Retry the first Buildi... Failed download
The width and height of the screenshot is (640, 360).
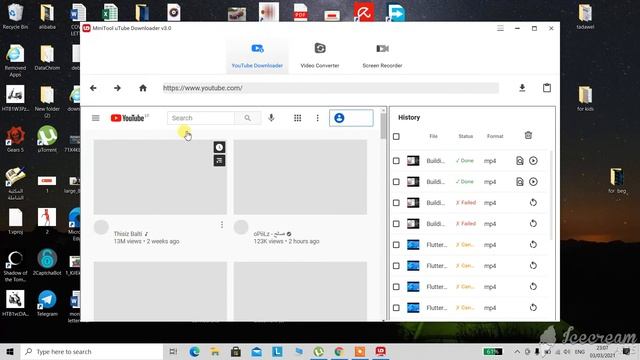533,202
